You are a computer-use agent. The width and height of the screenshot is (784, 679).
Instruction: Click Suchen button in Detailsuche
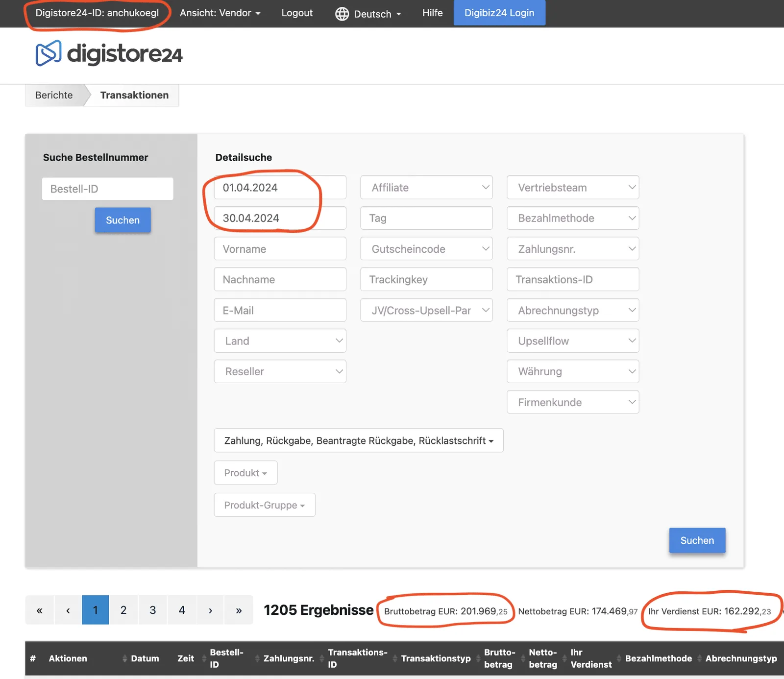tap(697, 540)
